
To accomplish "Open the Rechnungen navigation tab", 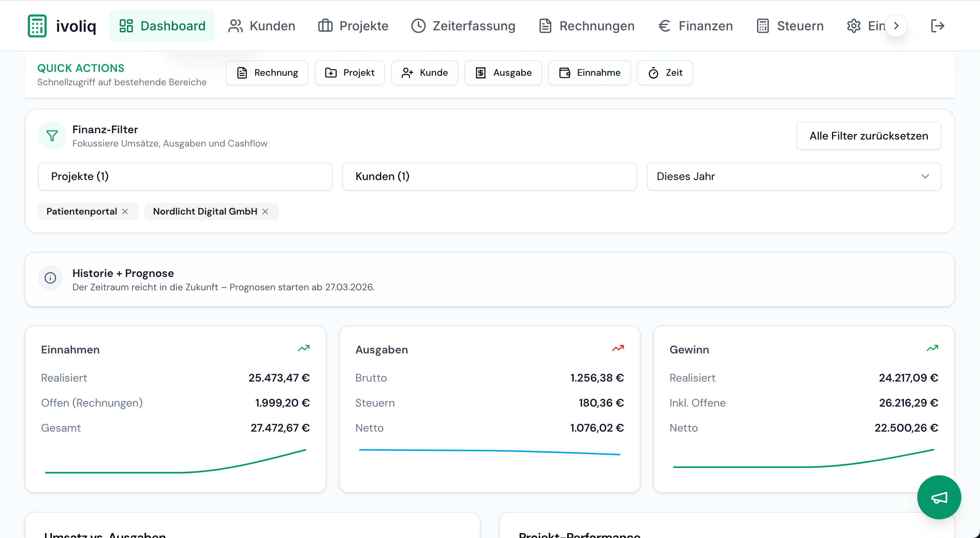I will (x=587, y=26).
